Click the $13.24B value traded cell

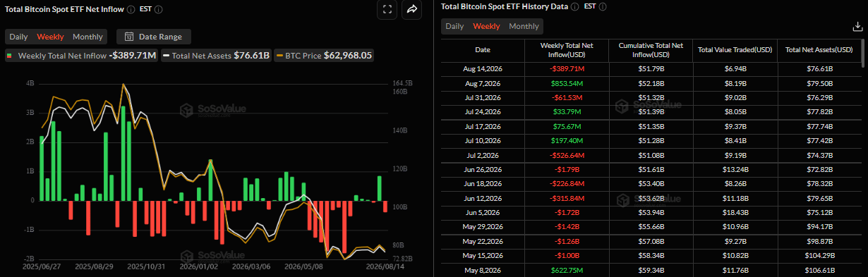(x=735, y=169)
